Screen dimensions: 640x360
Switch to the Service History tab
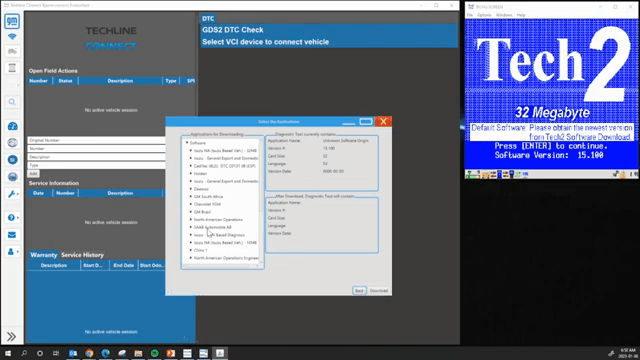82,255
